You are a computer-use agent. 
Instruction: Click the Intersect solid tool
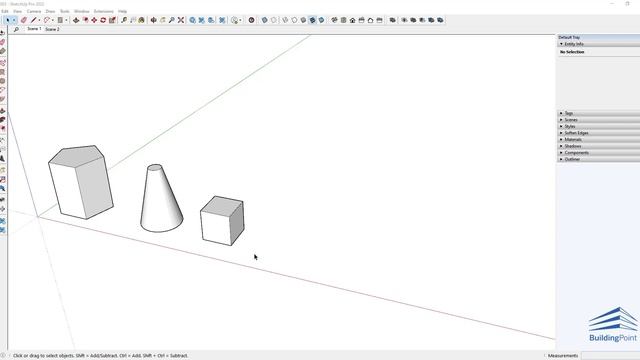[x=404, y=20]
